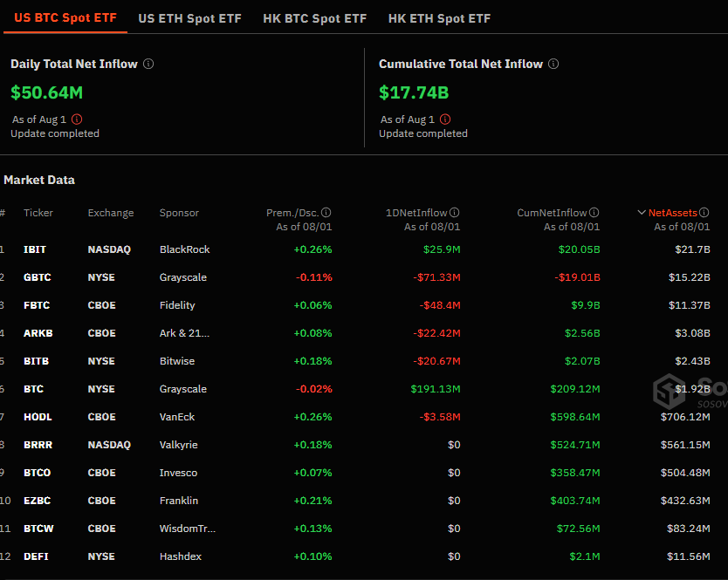Open the 1DNetInflow column info tooltip
The width and height of the screenshot is (728, 580).
(x=455, y=212)
